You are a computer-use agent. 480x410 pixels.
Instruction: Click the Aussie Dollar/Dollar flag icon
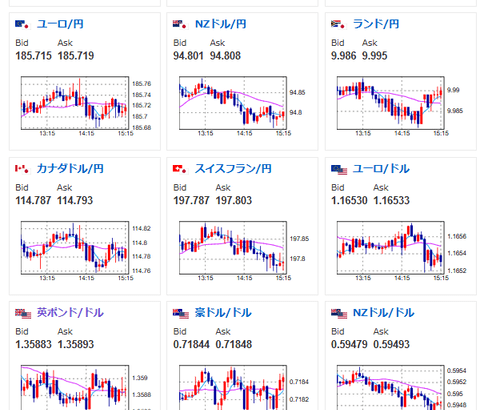[181, 314]
